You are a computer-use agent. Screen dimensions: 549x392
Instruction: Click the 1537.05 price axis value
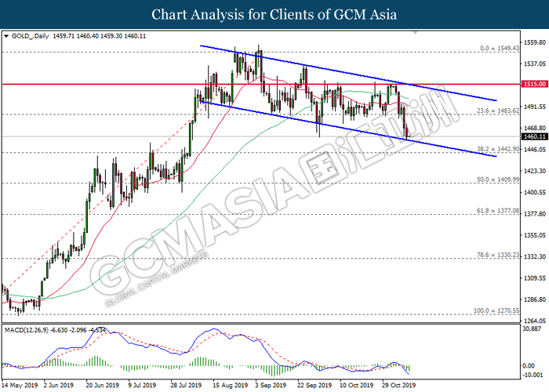coord(534,64)
